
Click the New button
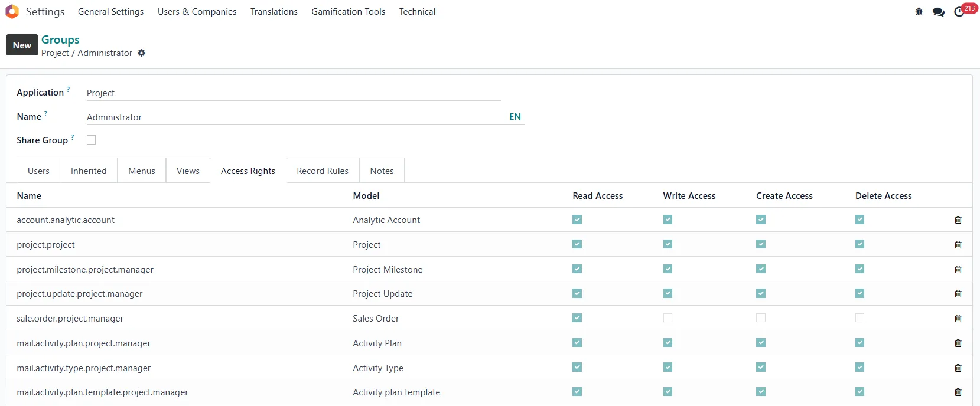tap(22, 45)
